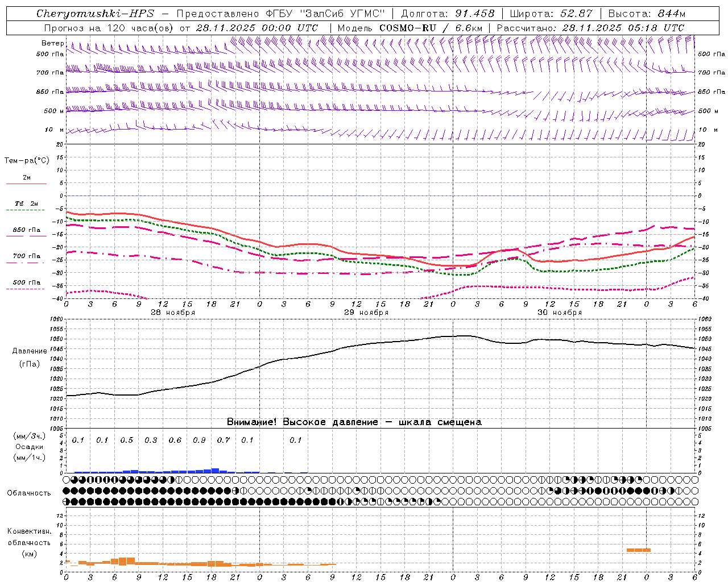728x582 pixels.
Task: Click the 'Ветер' wind panel label
Action: pyautogui.click(x=52, y=43)
